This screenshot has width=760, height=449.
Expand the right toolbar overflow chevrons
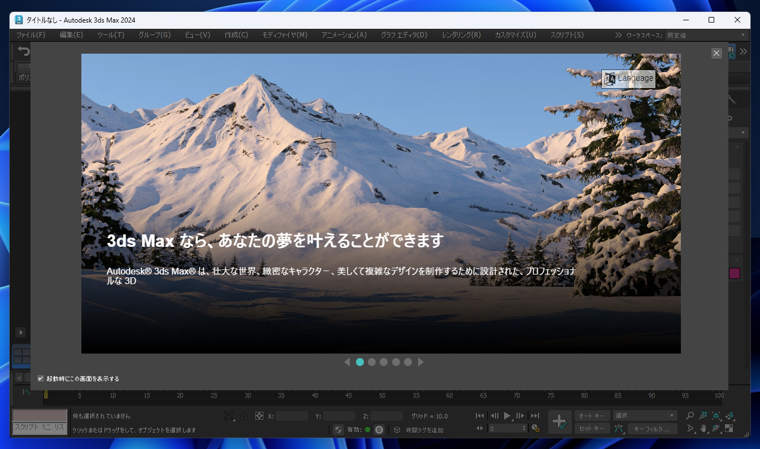pyautogui.click(x=743, y=51)
